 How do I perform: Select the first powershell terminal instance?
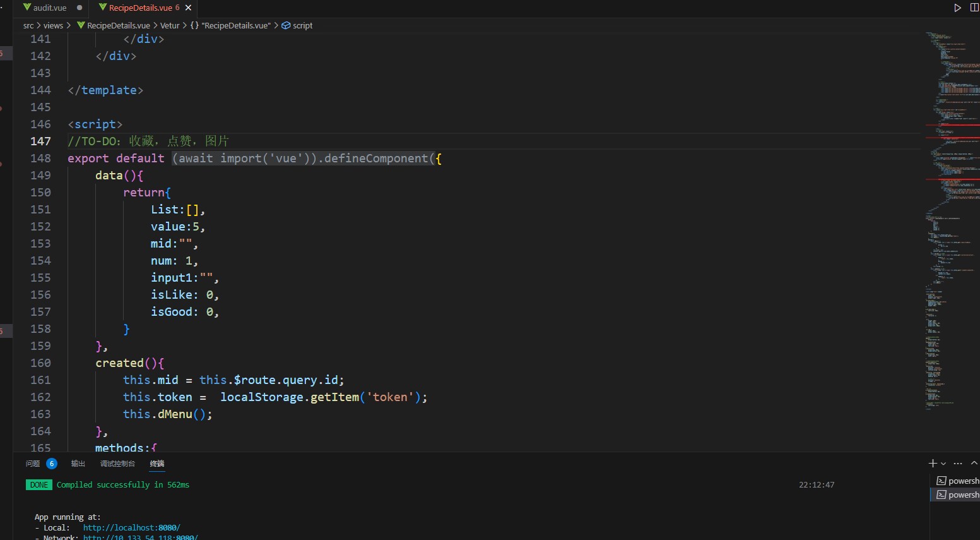click(957, 481)
